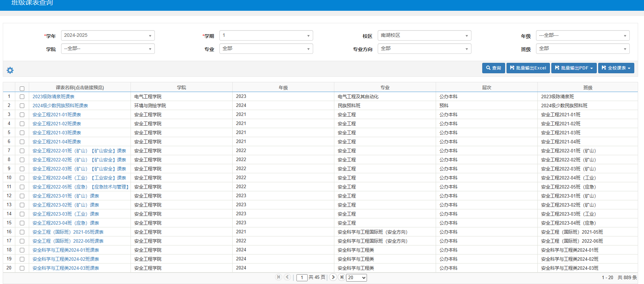Open 安全科学与工程类2024-02班课表 link
The height and width of the screenshot is (284, 644).
point(66,259)
